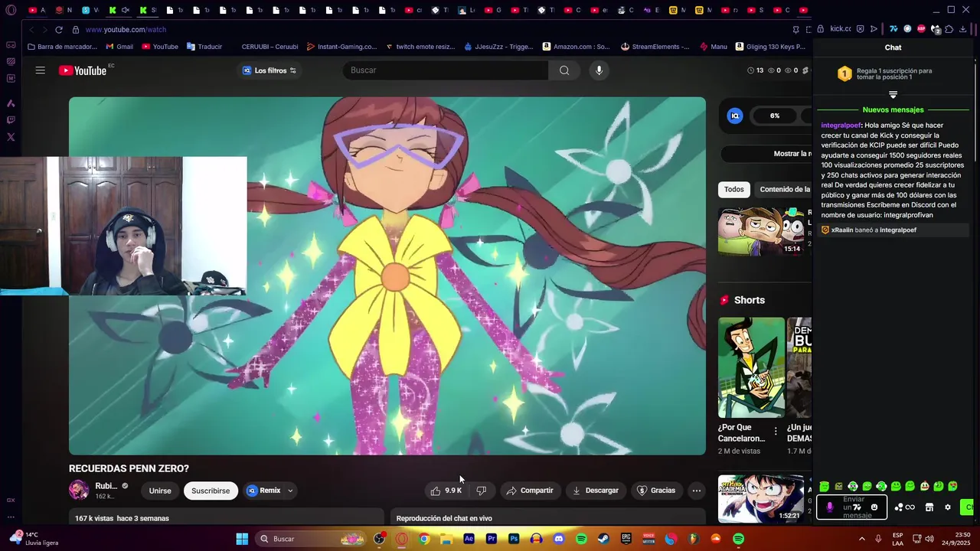Open the StreamElements bookmark

[x=655, y=47]
